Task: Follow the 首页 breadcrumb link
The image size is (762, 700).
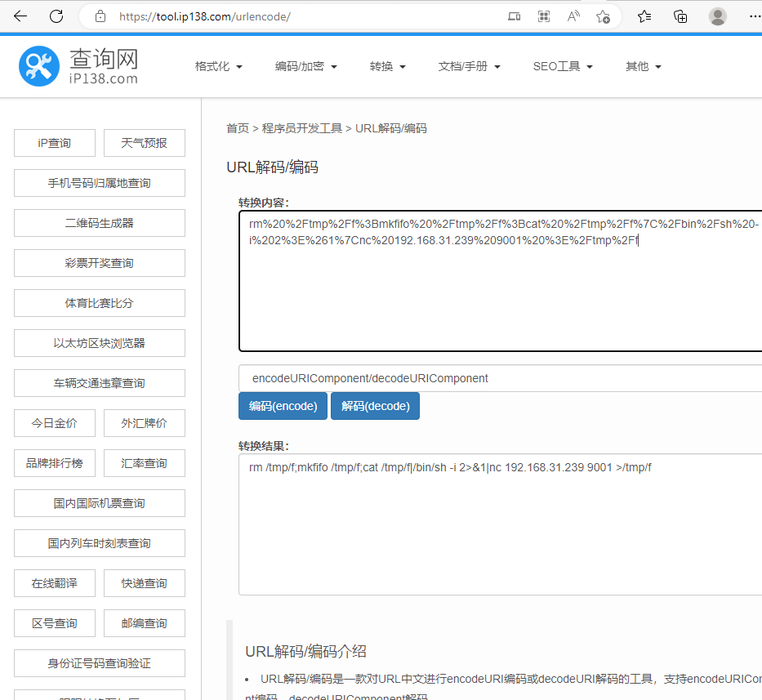Action: (x=238, y=128)
